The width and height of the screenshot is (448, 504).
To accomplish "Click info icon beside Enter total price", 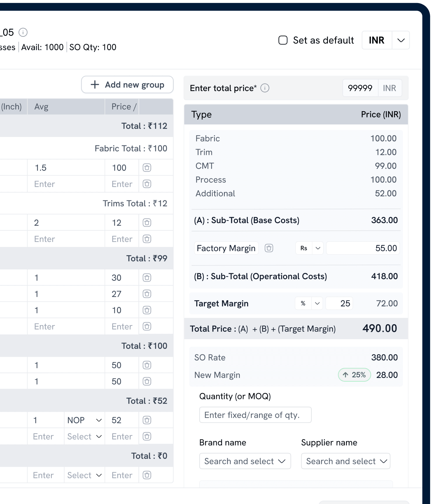I will point(265,88).
